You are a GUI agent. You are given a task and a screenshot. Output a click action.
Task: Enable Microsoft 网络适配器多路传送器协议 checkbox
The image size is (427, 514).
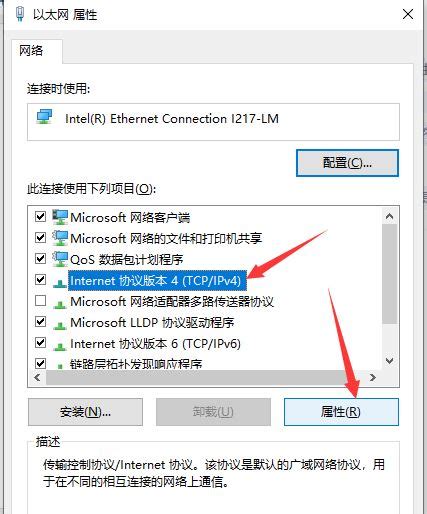40,301
